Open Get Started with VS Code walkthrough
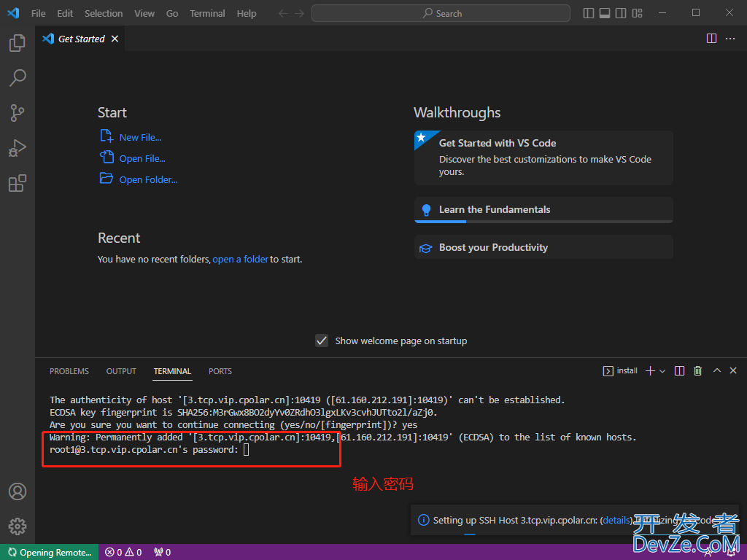The height and width of the screenshot is (560, 747). pos(543,157)
